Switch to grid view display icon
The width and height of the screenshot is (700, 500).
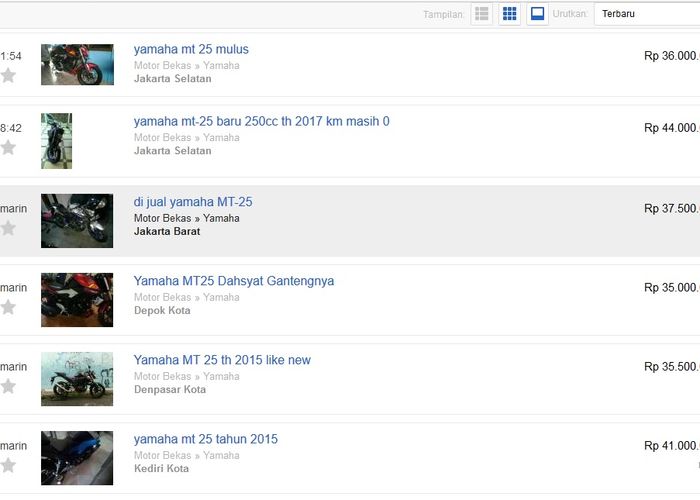tap(509, 14)
